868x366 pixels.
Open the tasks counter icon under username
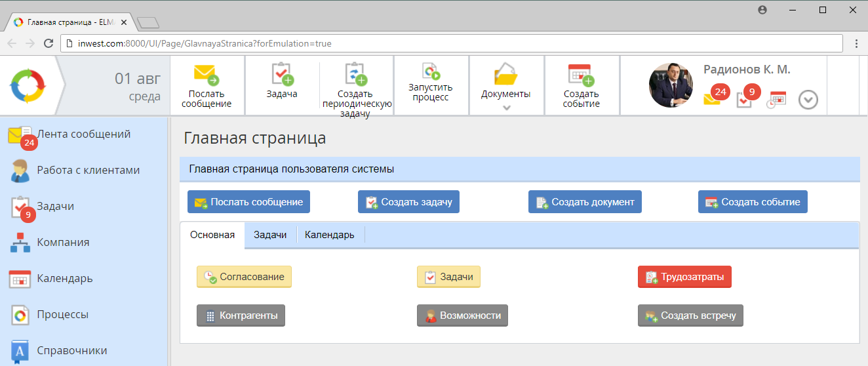point(745,99)
